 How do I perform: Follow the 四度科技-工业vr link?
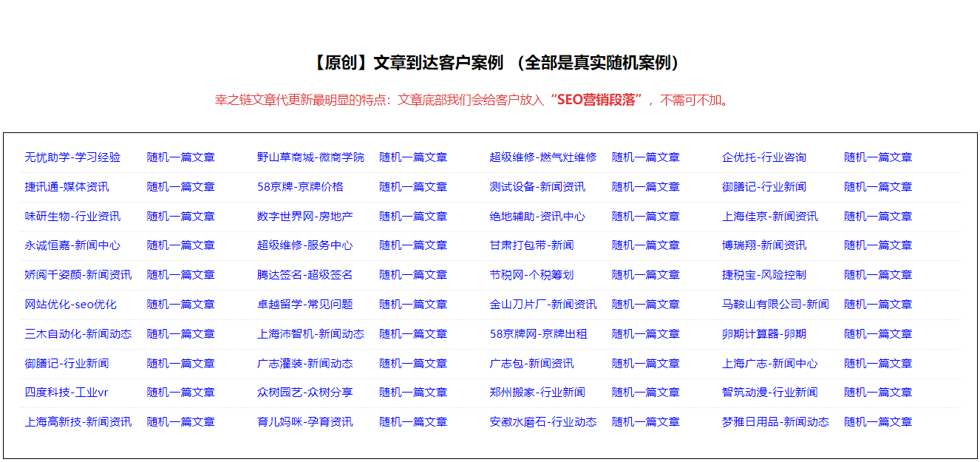point(67,393)
